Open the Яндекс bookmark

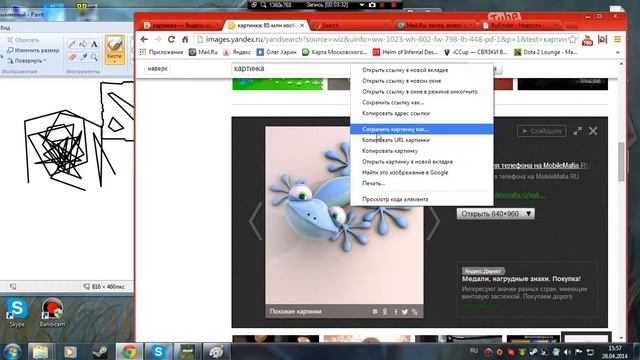[237, 52]
